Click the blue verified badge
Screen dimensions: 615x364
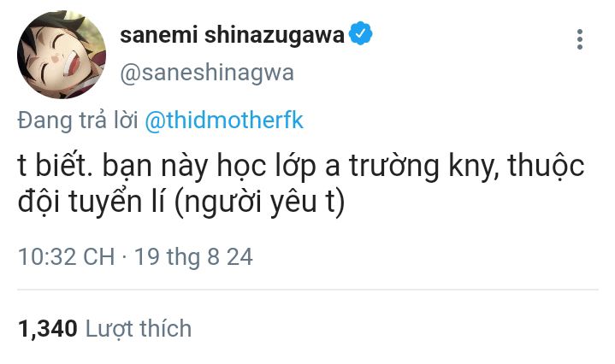click(362, 35)
